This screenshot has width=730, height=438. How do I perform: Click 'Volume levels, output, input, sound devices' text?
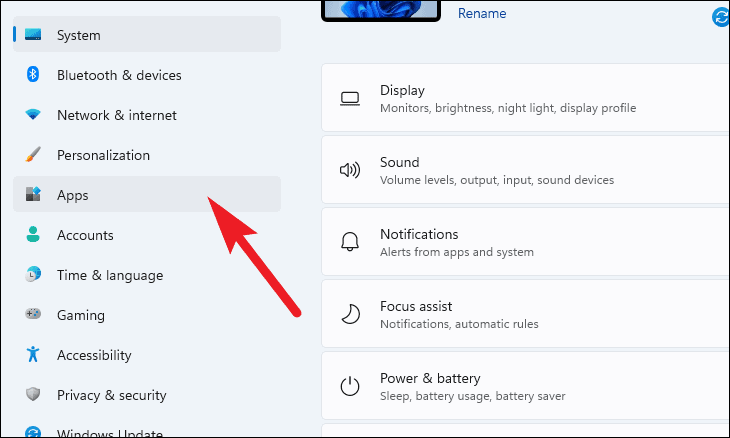(497, 180)
